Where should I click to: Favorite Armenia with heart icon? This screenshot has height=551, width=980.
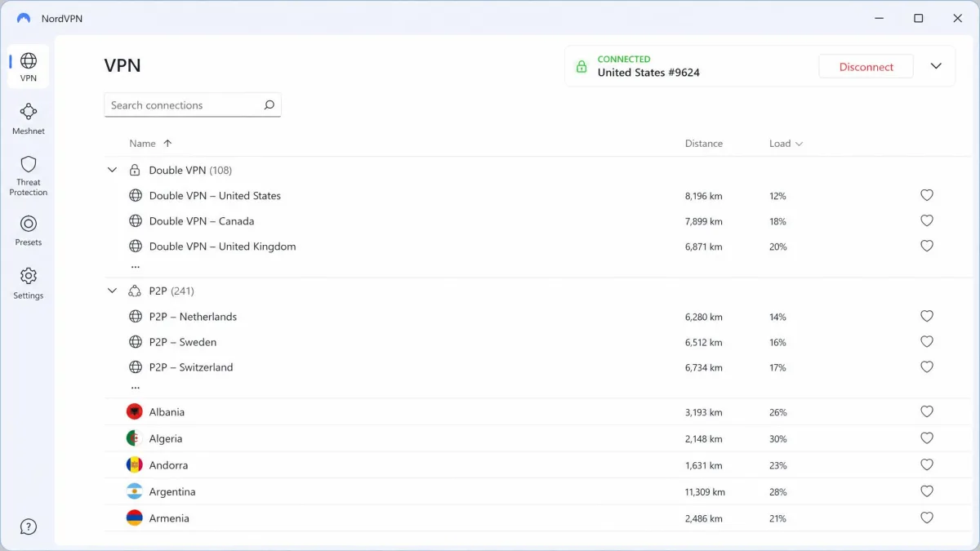click(x=927, y=518)
